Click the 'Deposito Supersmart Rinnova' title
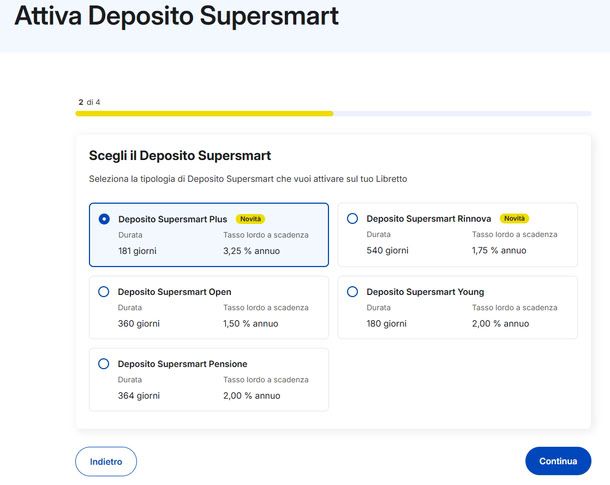 point(429,219)
